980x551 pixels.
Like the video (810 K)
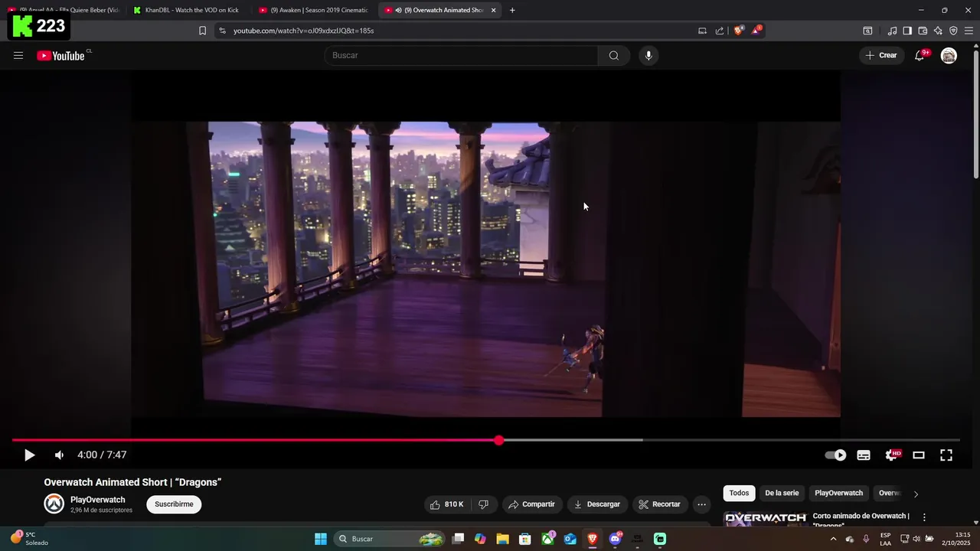point(447,504)
